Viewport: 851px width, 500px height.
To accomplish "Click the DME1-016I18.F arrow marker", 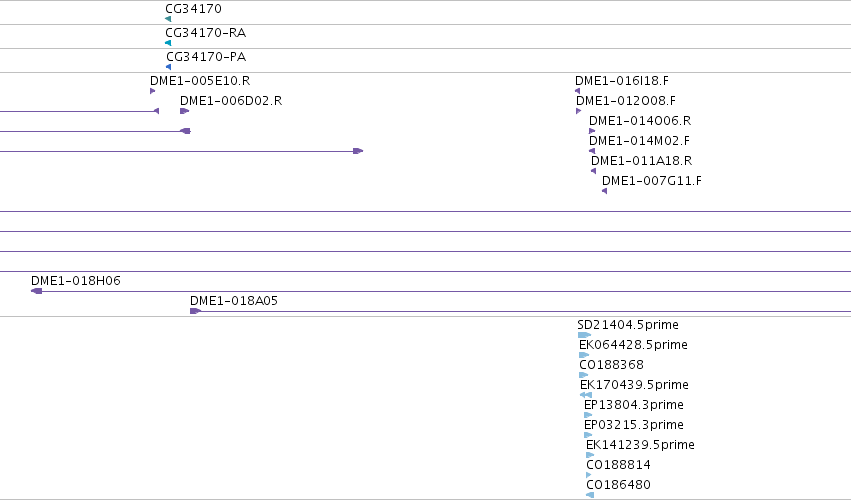I will click(x=577, y=91).
